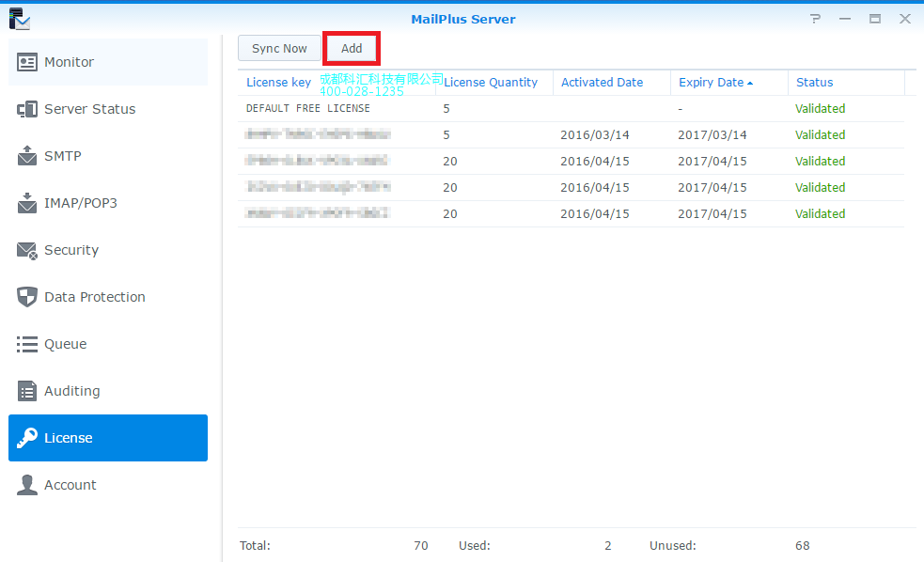This screenshot has height=562, width=924.
Task: Click dash expiry of DEFAULT FREE LICENSE
Action: (680, 109)
